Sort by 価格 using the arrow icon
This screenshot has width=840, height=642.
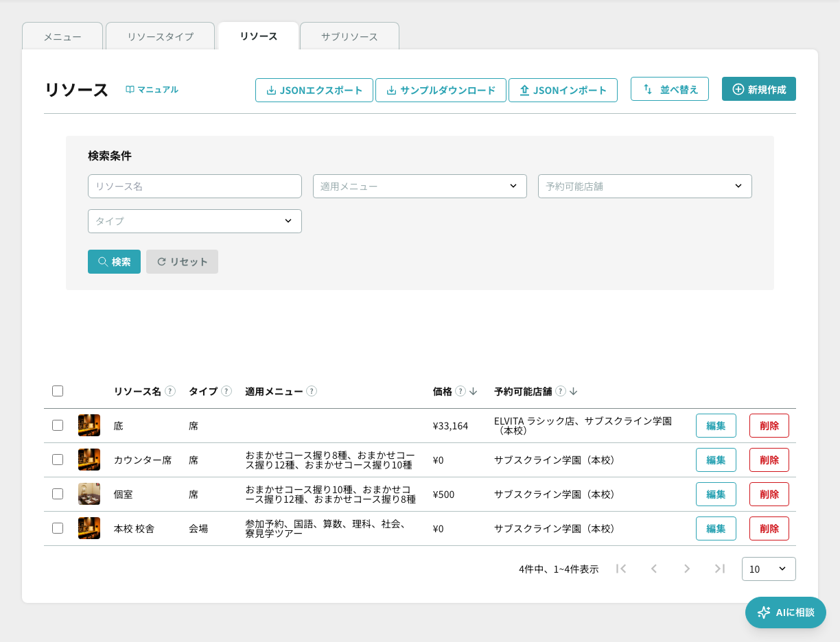[474, 391]
